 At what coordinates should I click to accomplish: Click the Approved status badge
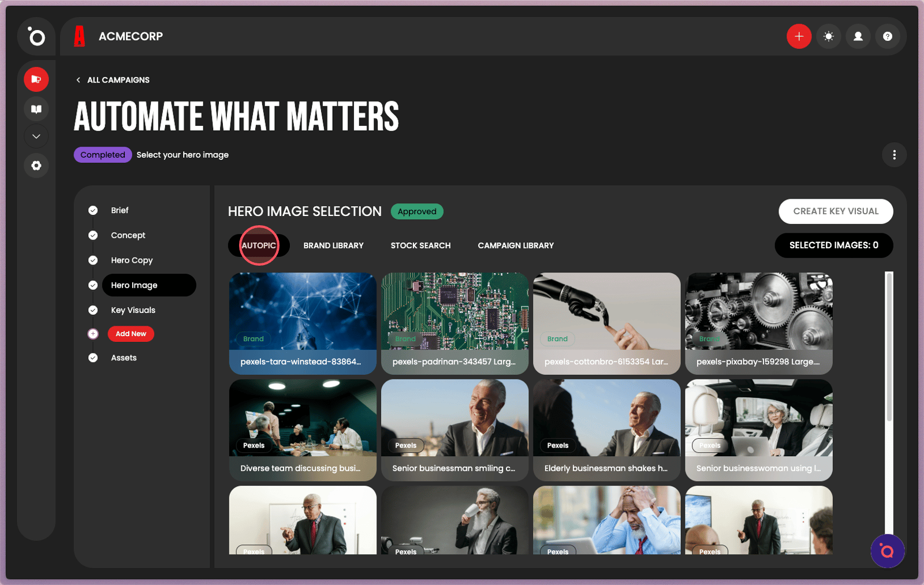417,211
